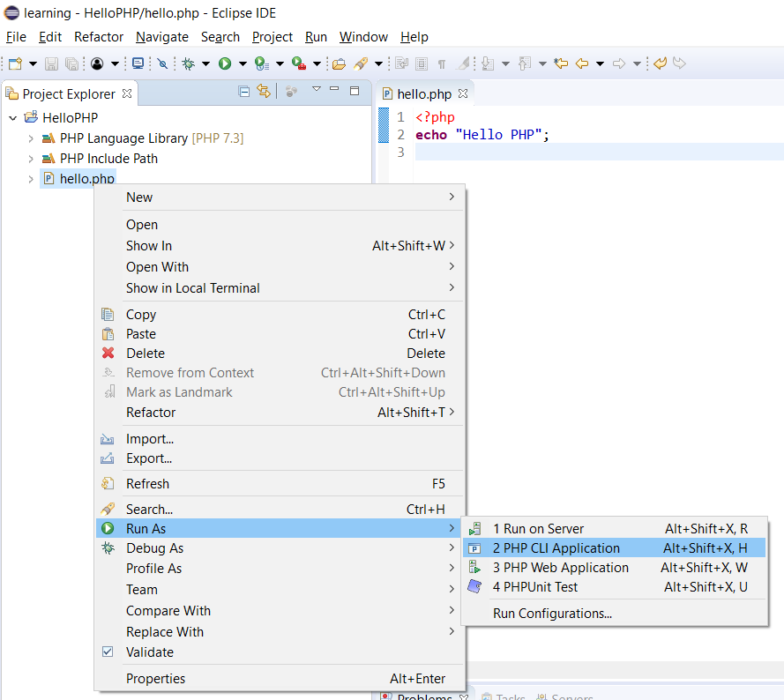Open the Team submenu

pos(280,590)
